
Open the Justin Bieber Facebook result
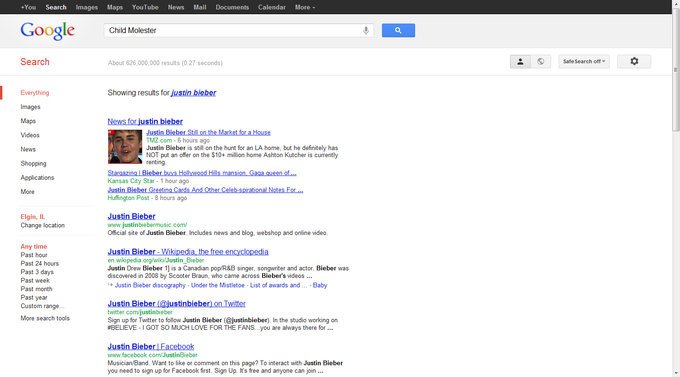[151, 347]
